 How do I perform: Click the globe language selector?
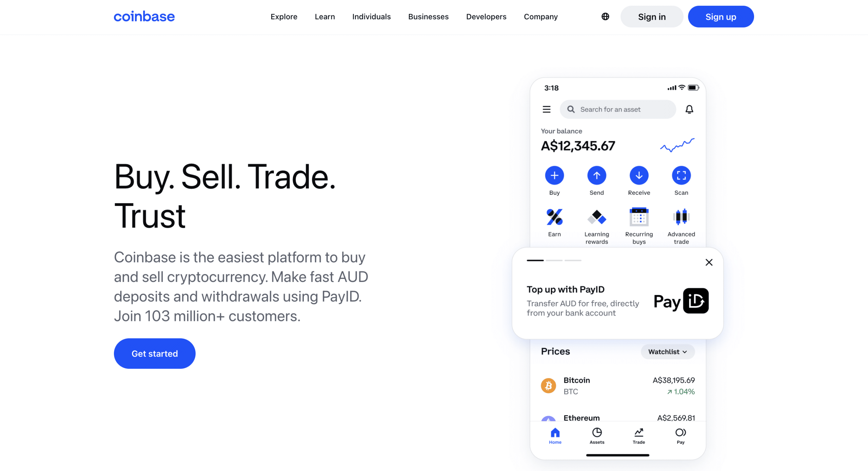click(605, 16)
